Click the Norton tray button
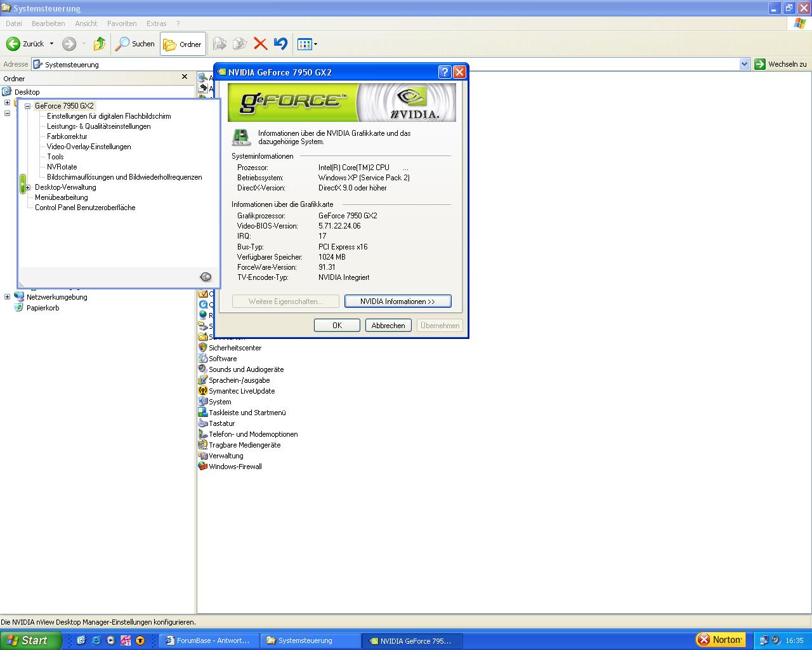 pyautogui.click(x=720, y=640)
